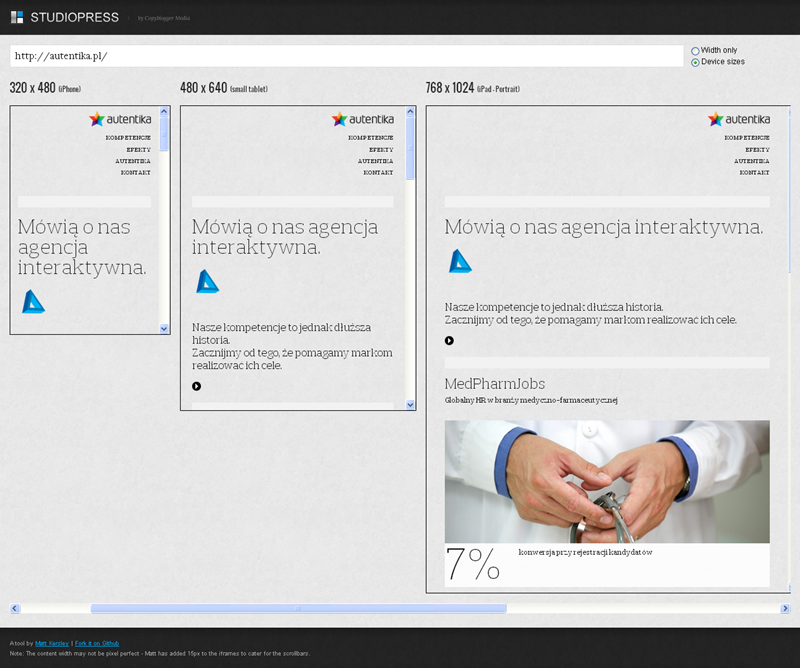Select the Device sizes radio option
800x668 pixels.
click(x=695, y=62)
